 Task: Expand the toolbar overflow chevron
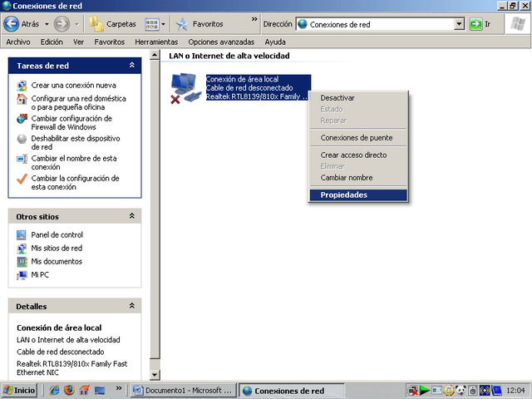tap(254, 19)
